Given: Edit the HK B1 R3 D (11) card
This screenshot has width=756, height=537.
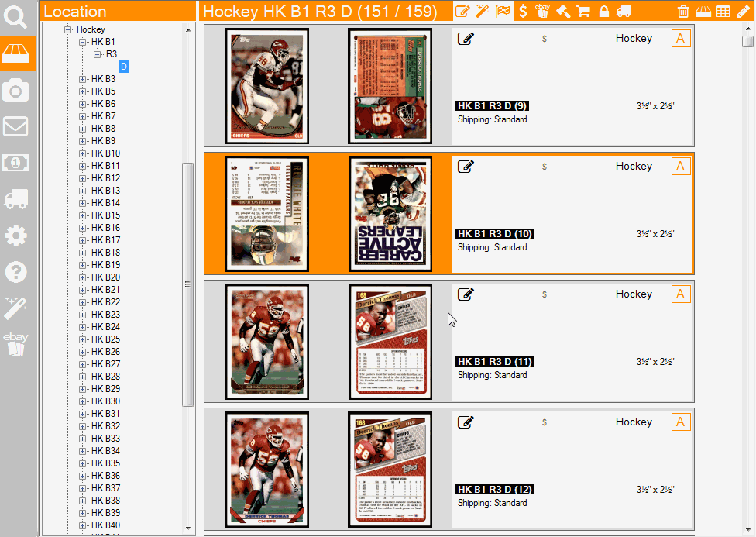Looking at the screenshot, I should point(466,294).
